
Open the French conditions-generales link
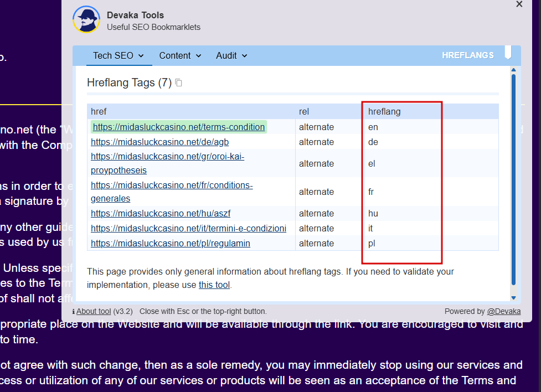(172, 192)
